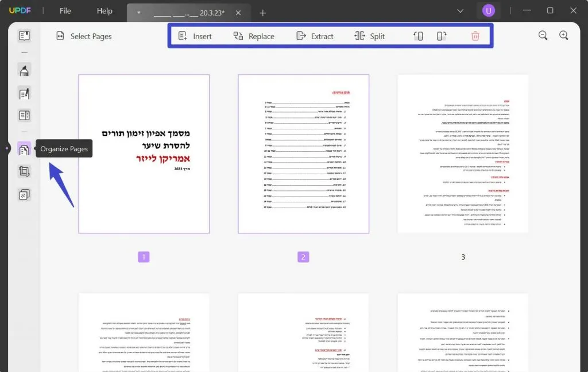Open the Help menu
Viewport: 588px width, 372px height.
point(105,11)
